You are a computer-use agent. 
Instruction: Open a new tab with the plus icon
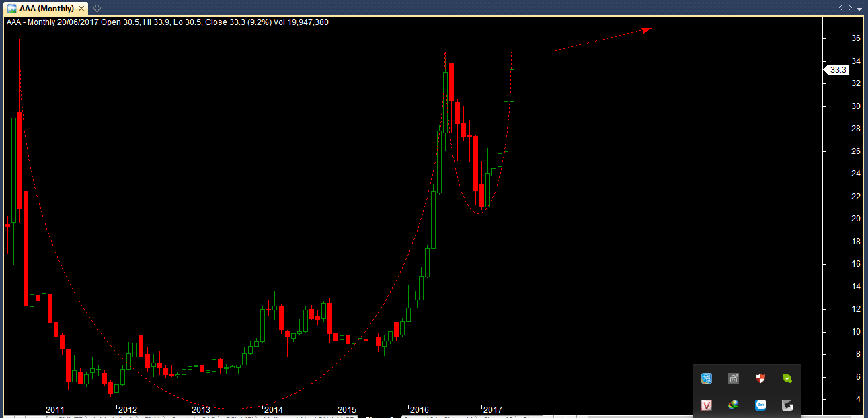pyautogui.click(x=97, y=8)
